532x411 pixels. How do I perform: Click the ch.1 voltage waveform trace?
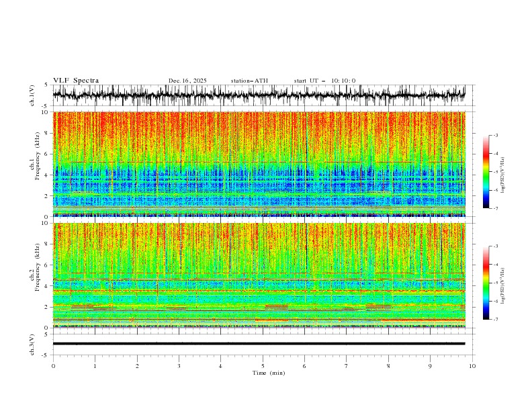(x=259, y=95)
